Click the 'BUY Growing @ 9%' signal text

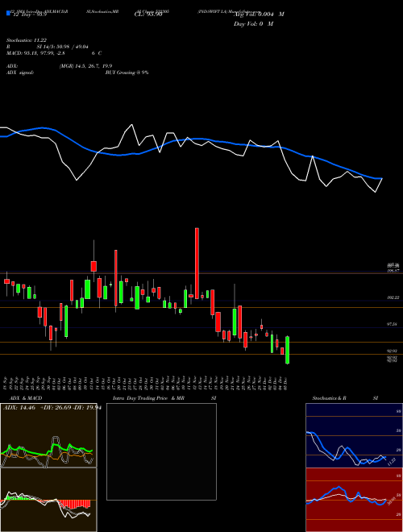127,73
